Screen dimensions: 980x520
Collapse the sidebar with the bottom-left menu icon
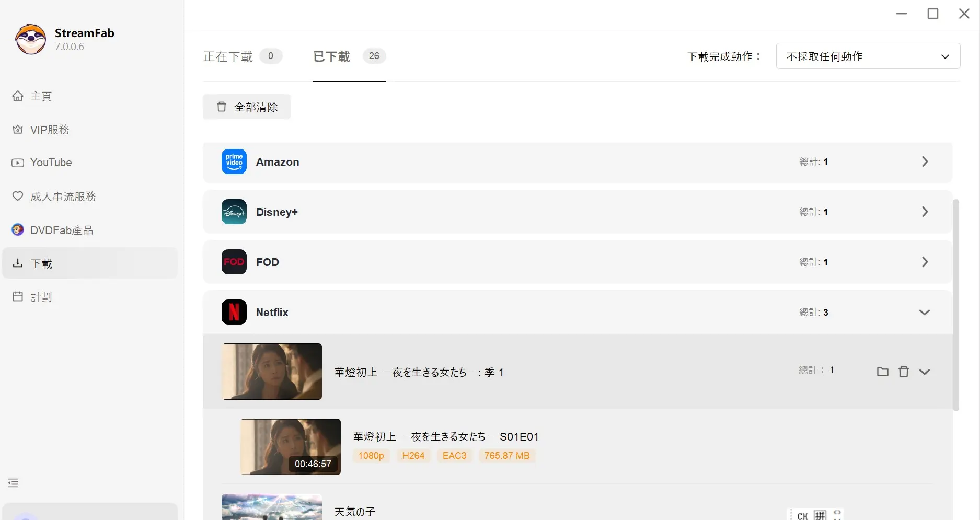(x=13, y=483)
